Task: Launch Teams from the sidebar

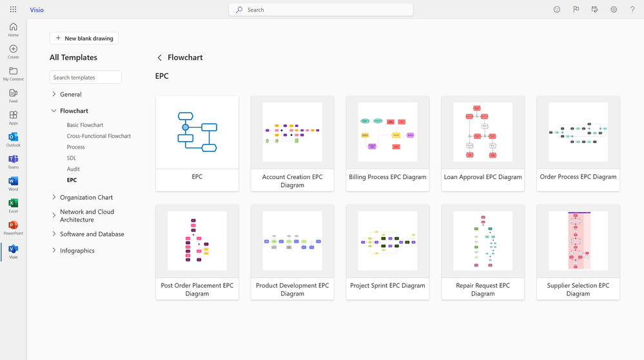Action: (x=13, y=161)
